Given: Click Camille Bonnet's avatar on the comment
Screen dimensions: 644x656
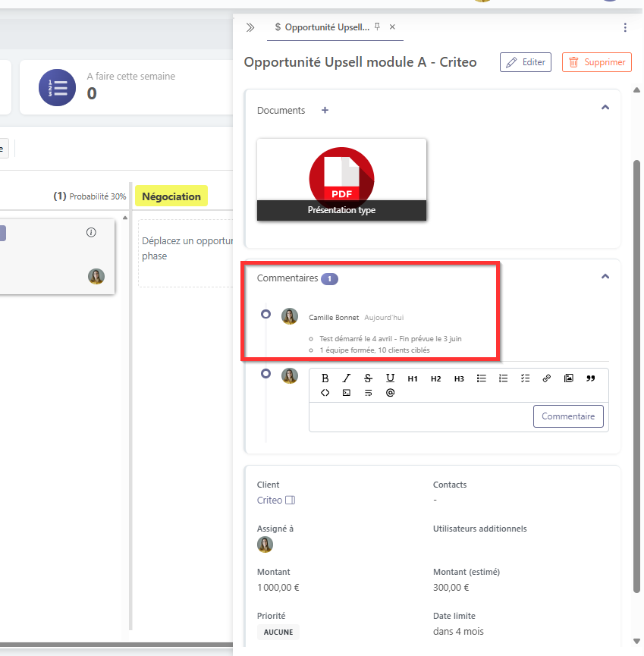Looking at the screenshot, I should point(290,316).
